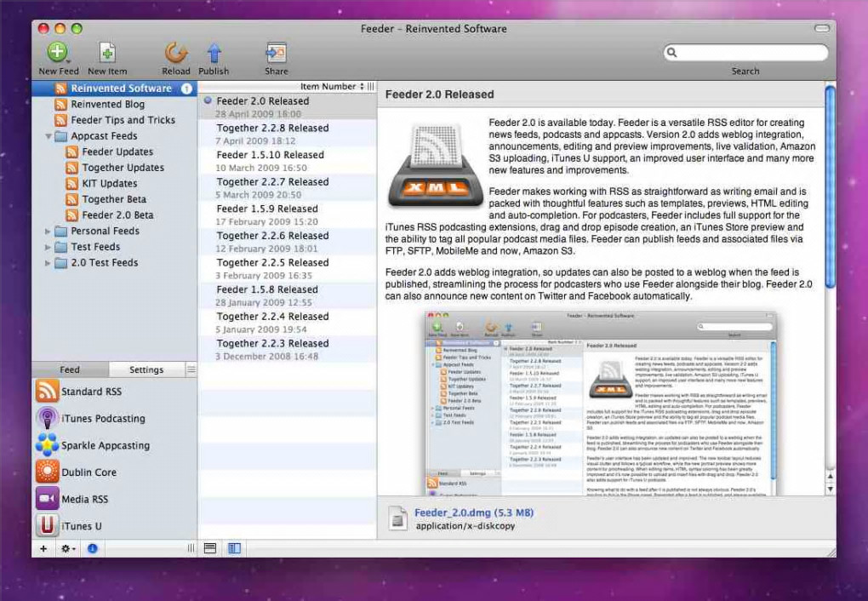Open the Share toolbar icon
This screenshot has width=868, height=601.
coord(276,53)
